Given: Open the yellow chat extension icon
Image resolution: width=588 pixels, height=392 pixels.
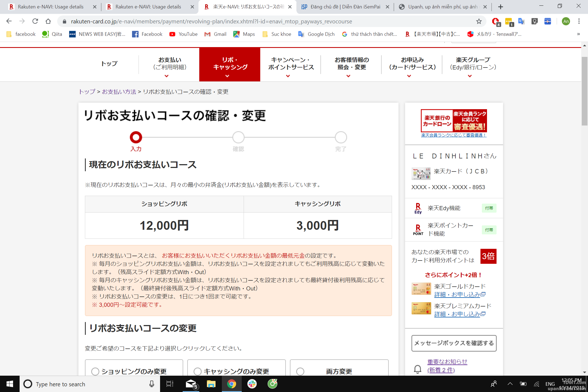Looking at the screenshot, I should 509,21.
